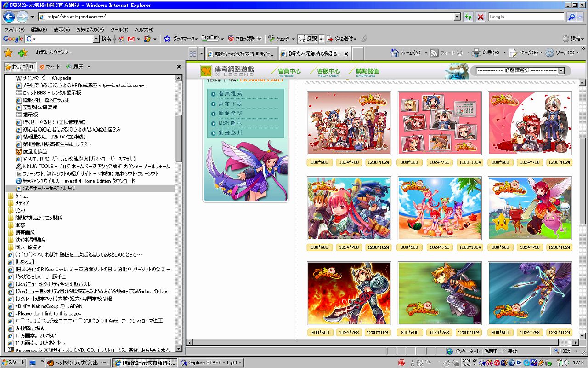
Task: Click the 次に送信 send-to icon
Action: [x=330, y=39]
